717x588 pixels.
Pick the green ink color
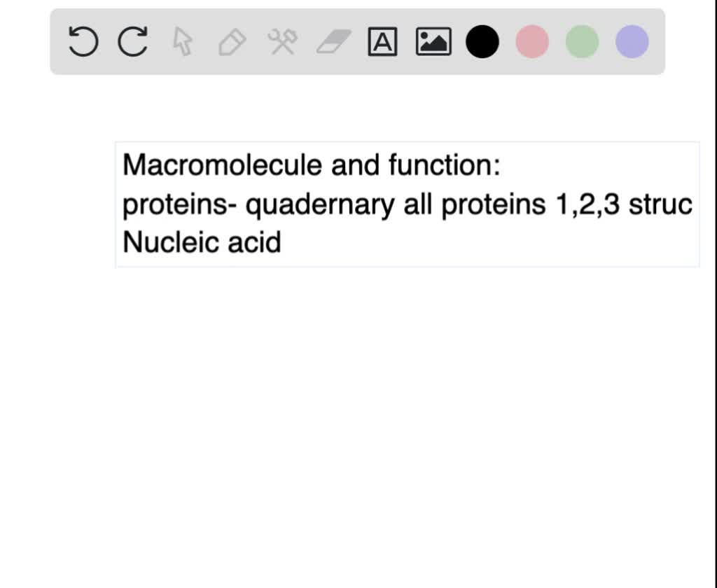580,41
